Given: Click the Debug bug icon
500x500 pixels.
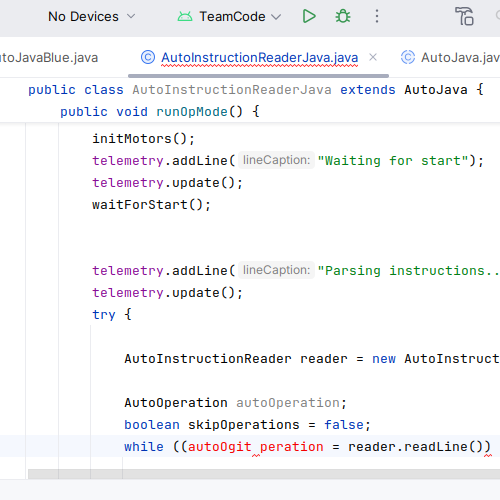Looking at the screenshot, I should pos(343,16).
